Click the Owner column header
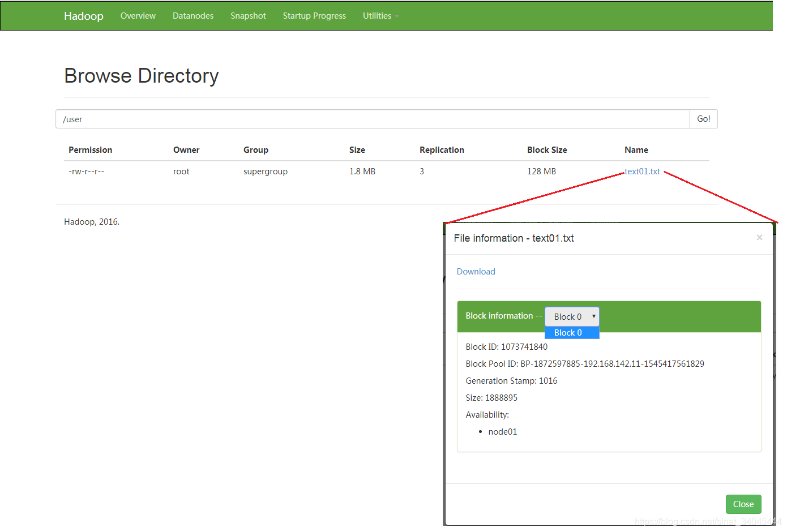 [186, 150]
